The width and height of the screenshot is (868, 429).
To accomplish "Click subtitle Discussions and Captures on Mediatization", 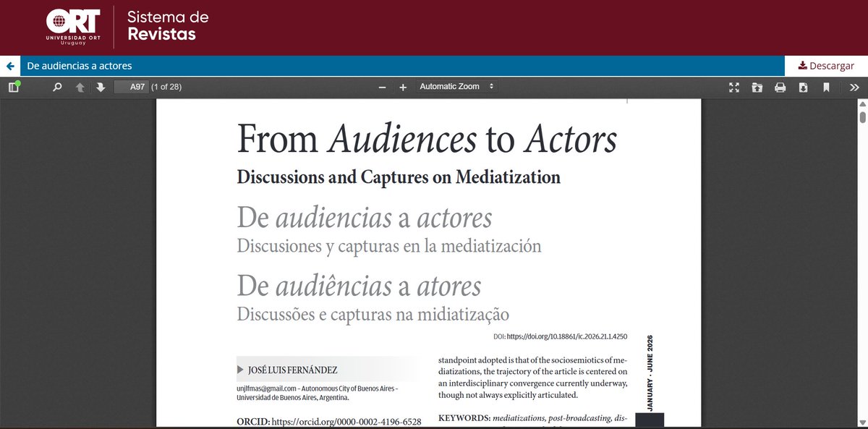I will click(399, 177).
